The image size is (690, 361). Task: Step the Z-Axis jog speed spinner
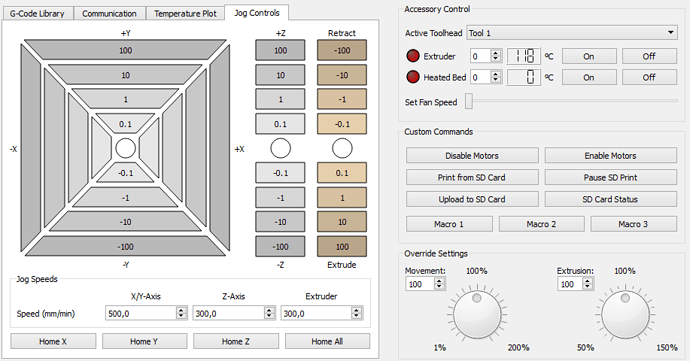click(x=269, y=313)
